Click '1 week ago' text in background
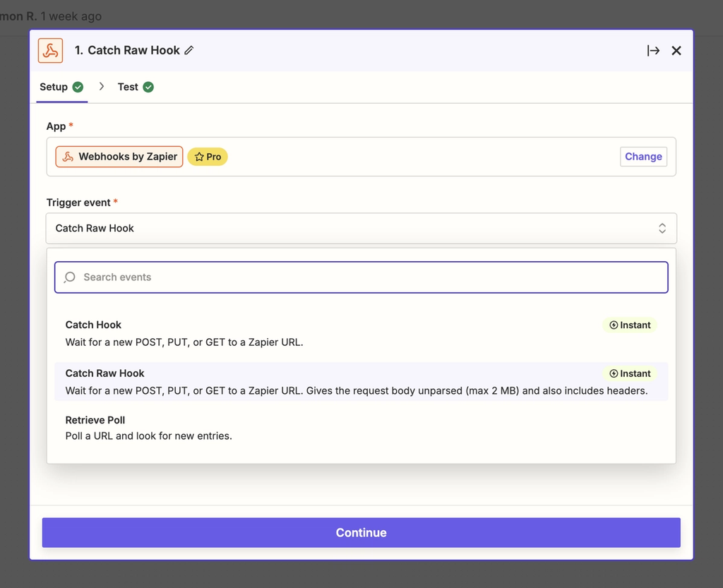Viewport: 723px width, 588px height. tap(71, 16)
